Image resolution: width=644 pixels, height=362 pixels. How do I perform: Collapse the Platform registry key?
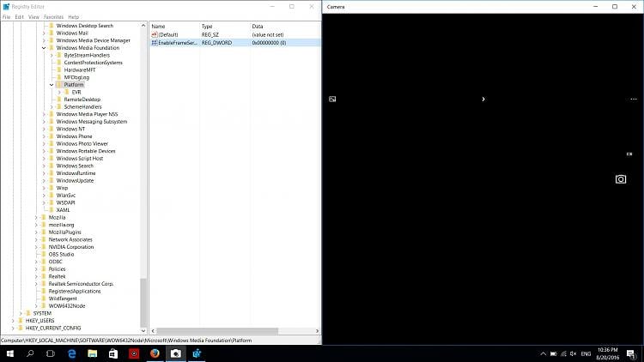coord(52,85)
